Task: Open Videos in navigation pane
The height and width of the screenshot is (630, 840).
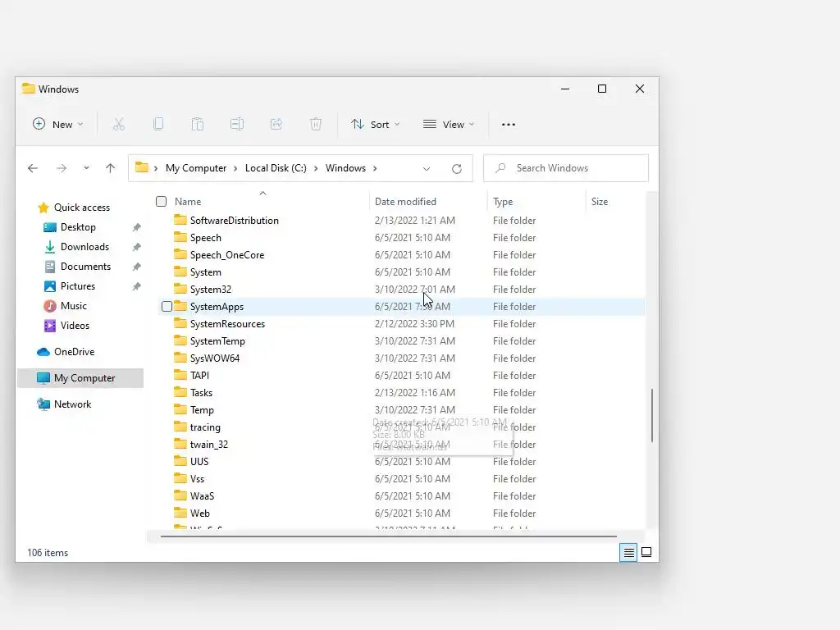Action: pos(75,326)
